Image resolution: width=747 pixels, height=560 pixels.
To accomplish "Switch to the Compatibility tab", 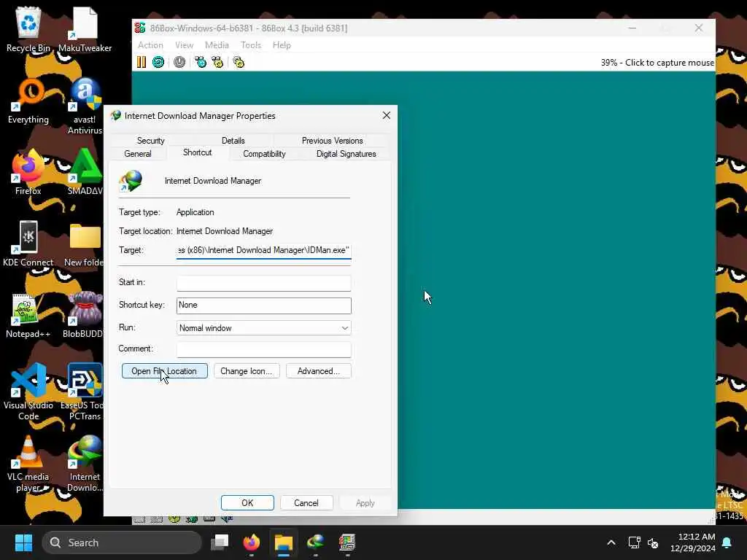I will (264, 154).
